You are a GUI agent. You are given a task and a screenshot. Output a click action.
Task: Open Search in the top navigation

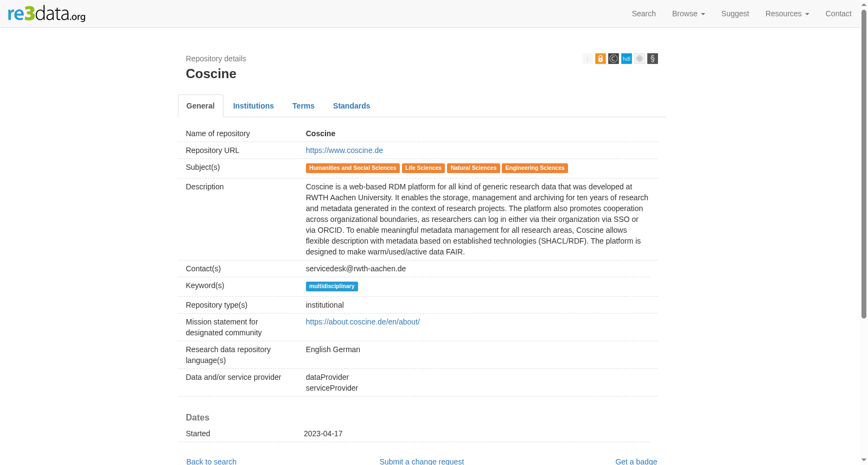point(644,14)
